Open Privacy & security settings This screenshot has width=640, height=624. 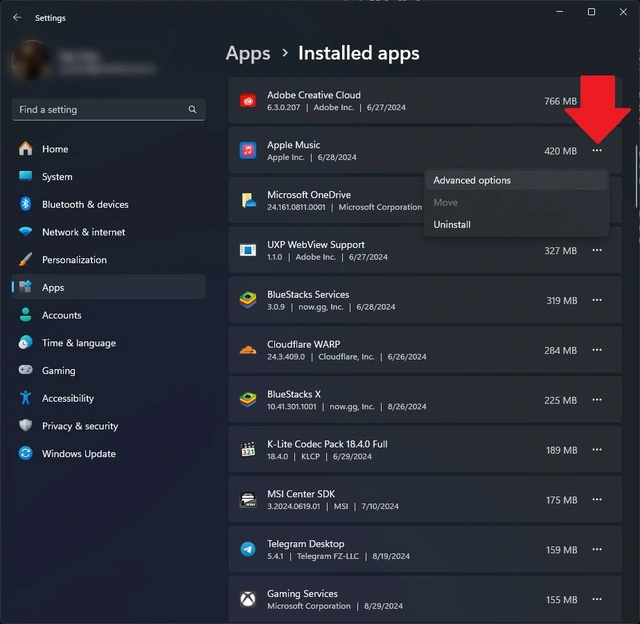click(108, 426)
